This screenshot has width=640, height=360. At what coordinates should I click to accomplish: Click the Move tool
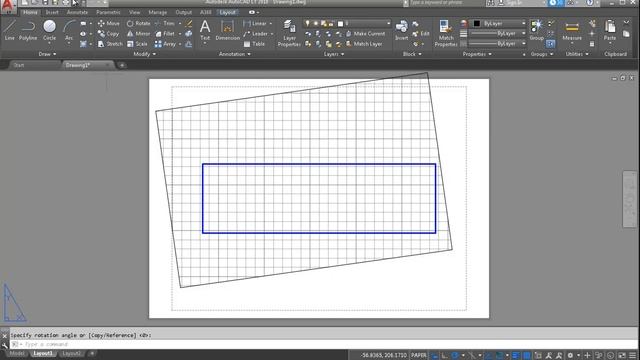[x=109, y=24]
